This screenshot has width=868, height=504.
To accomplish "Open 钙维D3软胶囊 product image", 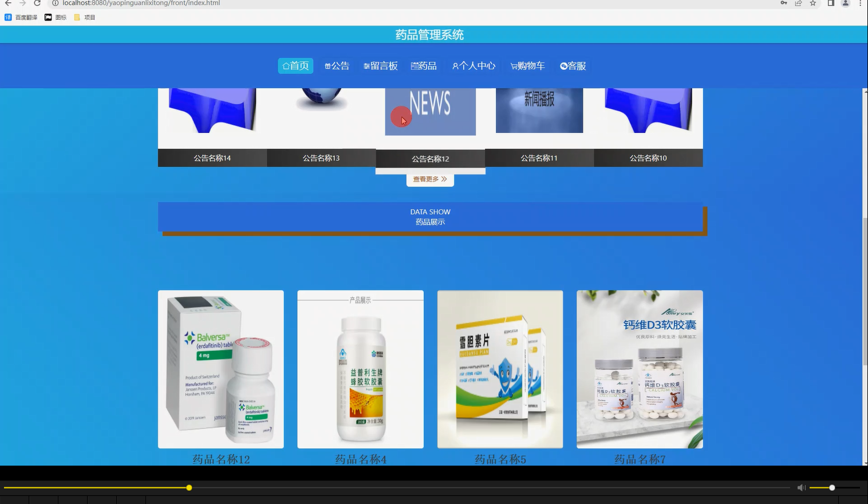I will pyautogui.click(x=640, y=369).
